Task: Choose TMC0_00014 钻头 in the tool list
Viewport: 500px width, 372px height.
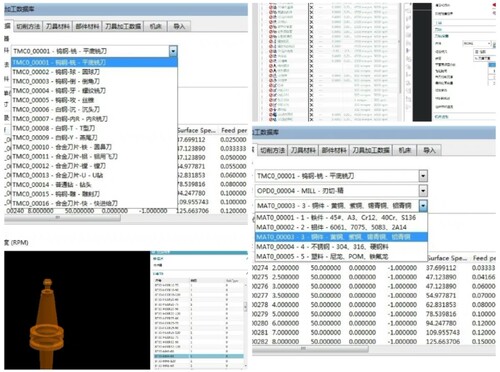Action: click(x=94, y=184)
